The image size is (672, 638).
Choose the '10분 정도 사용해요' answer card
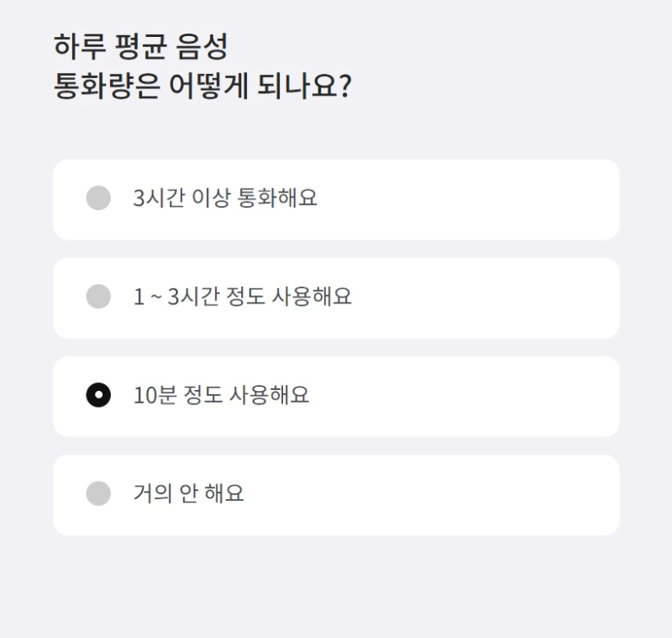tap(336, 396)
